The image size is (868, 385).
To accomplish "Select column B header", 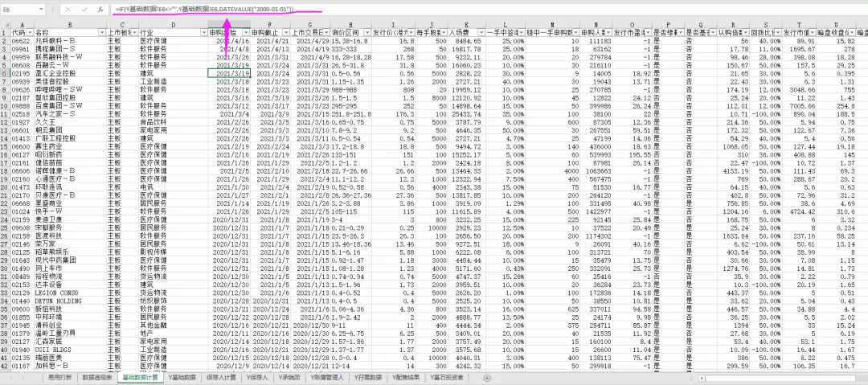I will pos(70,24).
